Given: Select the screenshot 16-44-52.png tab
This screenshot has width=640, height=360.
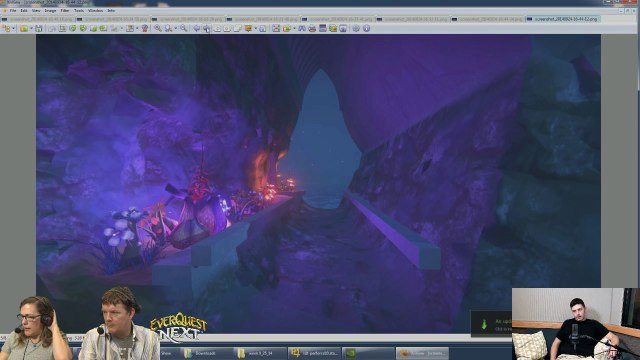Looking at the screenshot, I should (x=563, y=19).
